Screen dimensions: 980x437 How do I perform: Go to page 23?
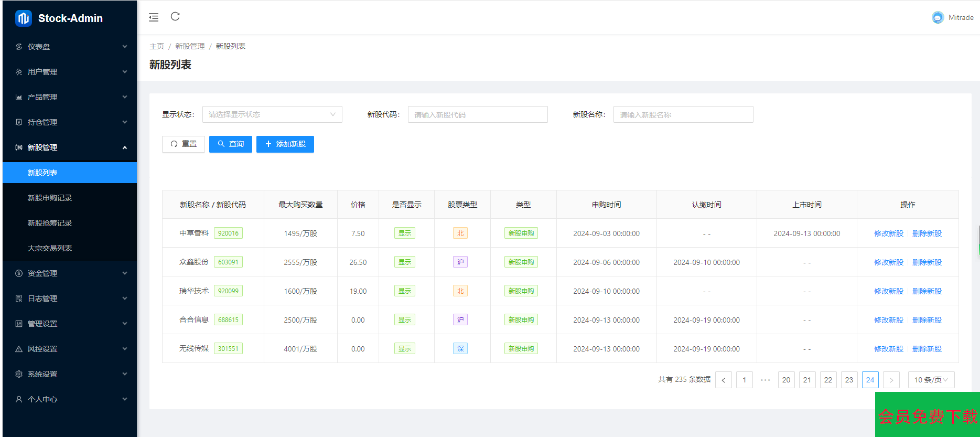point(849,380)
